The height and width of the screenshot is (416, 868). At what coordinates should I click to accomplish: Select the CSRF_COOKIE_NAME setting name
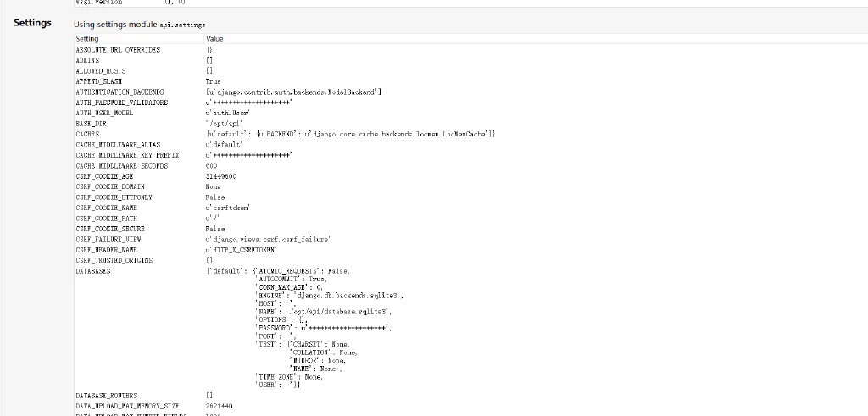106,208
